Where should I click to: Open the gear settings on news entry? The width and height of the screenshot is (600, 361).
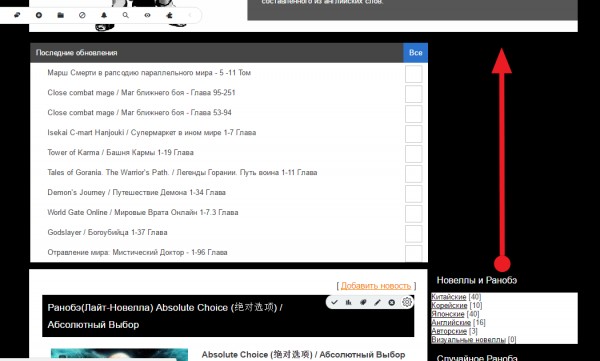407,302
